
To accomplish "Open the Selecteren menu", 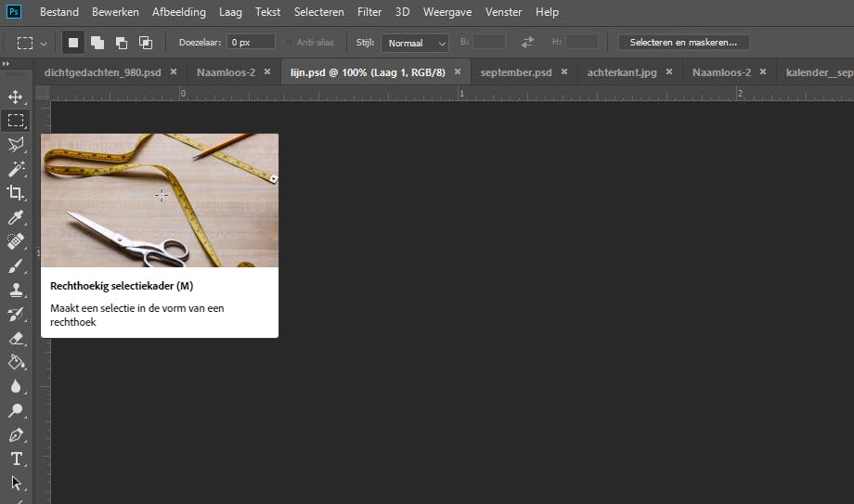I will [x=319, y=11].
